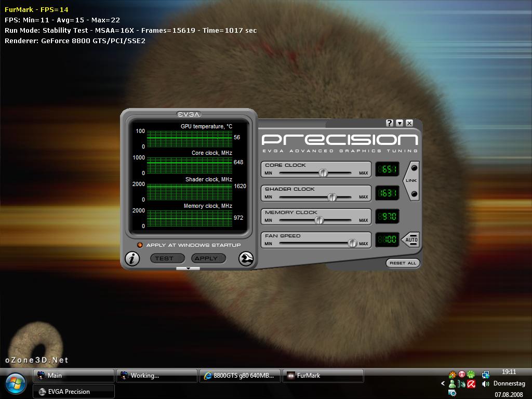
Task: Open settings via the wrench icon
Action: click(x=246, y=259)
